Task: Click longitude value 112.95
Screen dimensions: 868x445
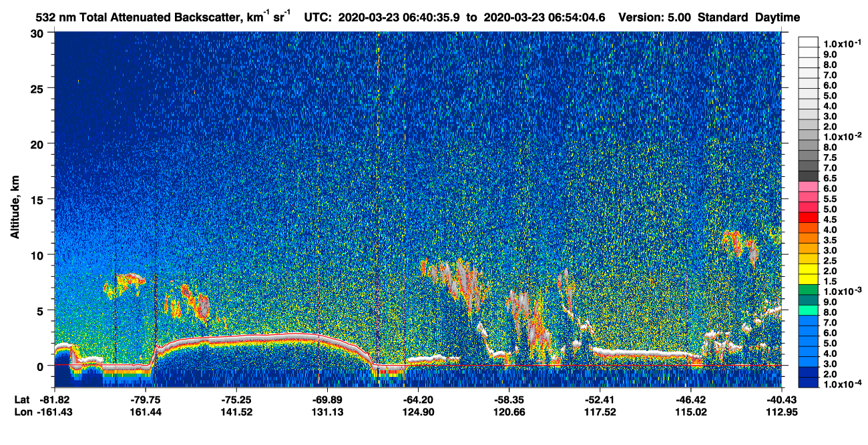Action: click(783, 412)
